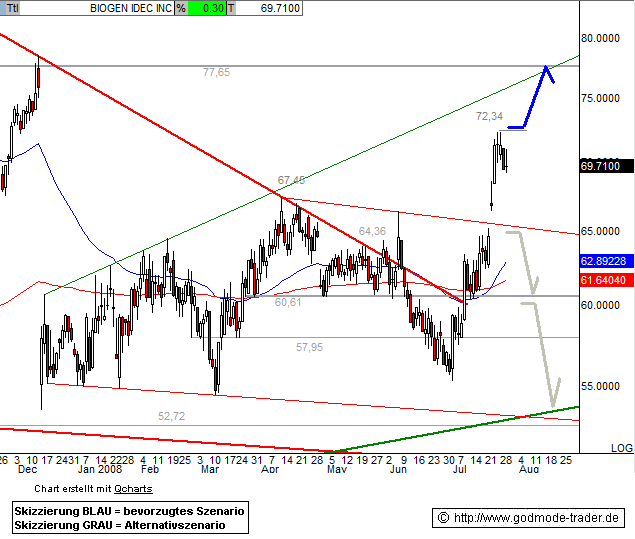Click the Skizzierung BLAU legend line
The width and height of the screenshot is (635, 539).
pos(129,511)
